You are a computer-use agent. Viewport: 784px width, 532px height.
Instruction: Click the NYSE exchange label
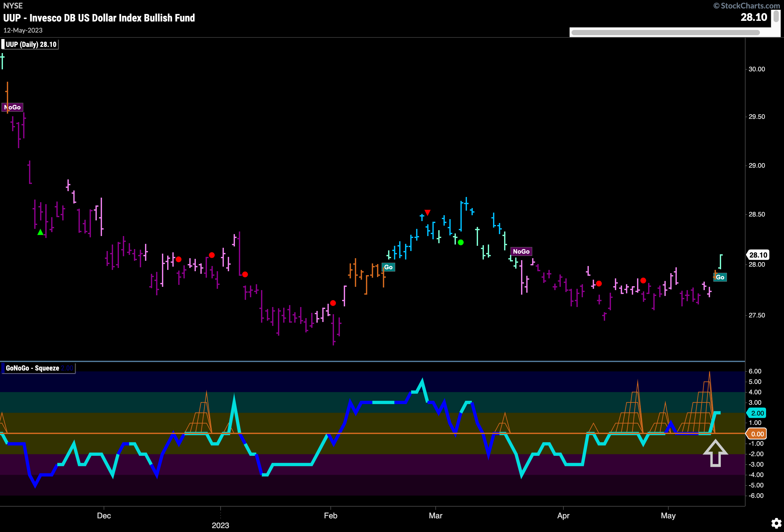(x=13, y=6)
